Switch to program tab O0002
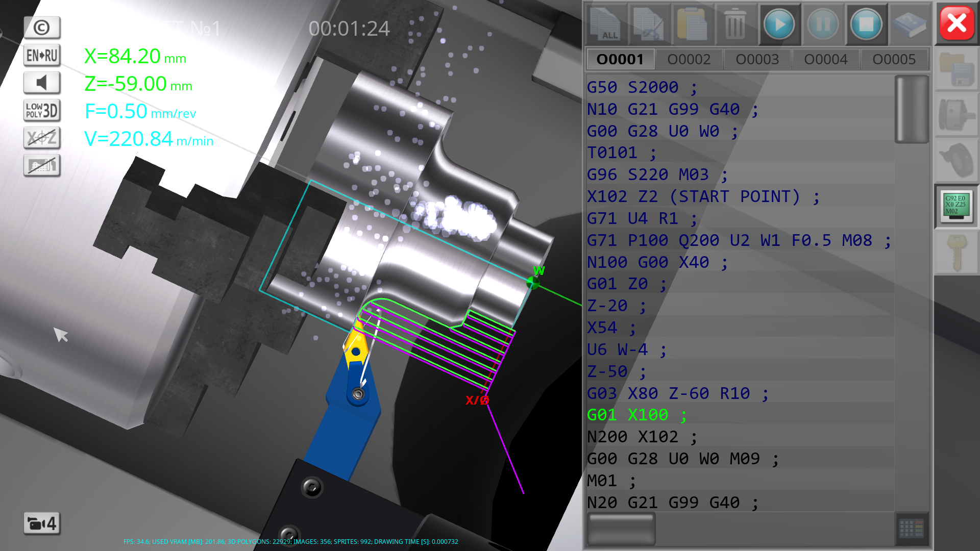 (689, 59)
